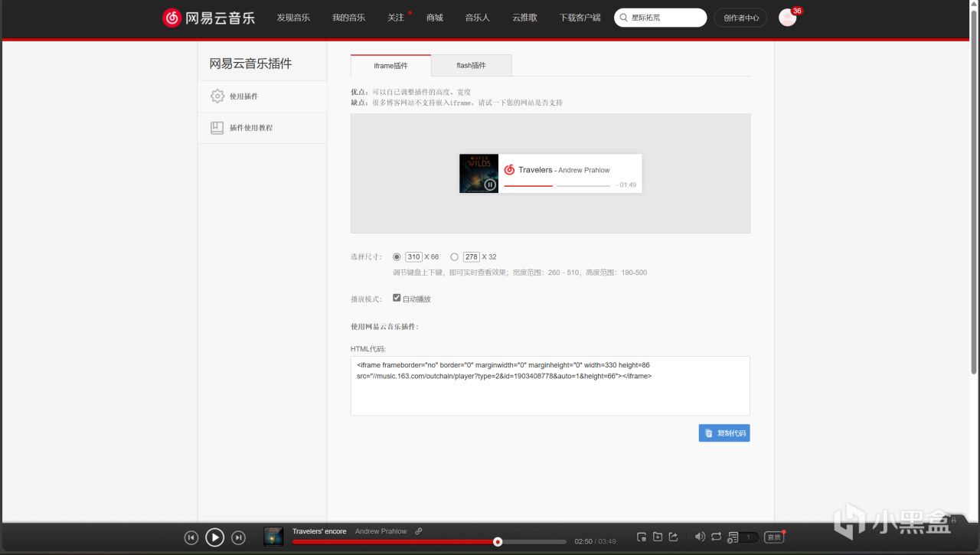The image size is (980, 555).
Task: Open the 我的音乐 menu
Action: 348,18
